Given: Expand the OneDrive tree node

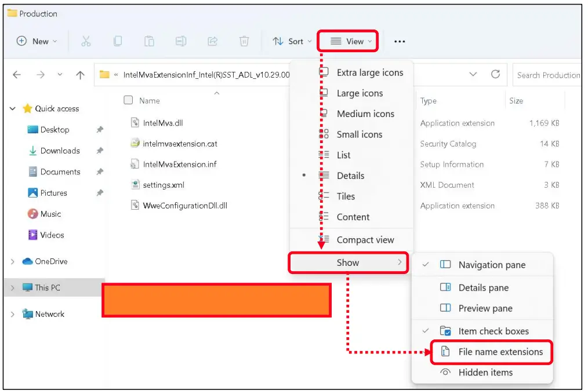Looking at the screenshot, I should [x=12, y=261].
